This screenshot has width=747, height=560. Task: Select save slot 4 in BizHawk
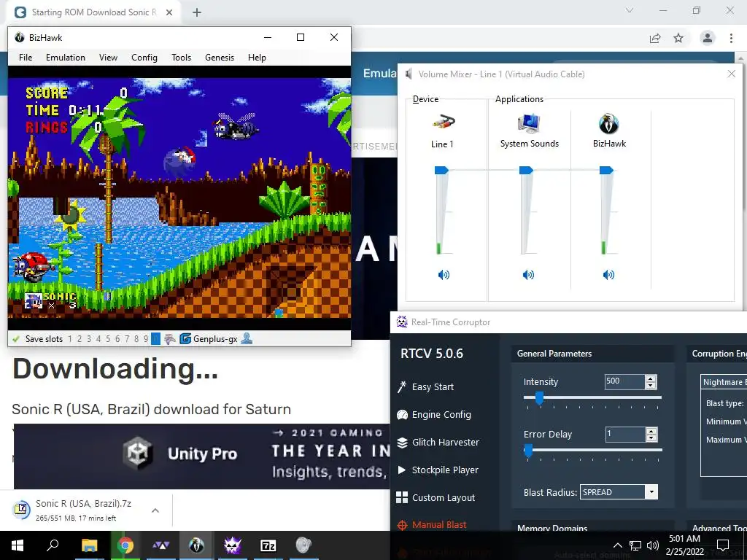coord(98,339)
